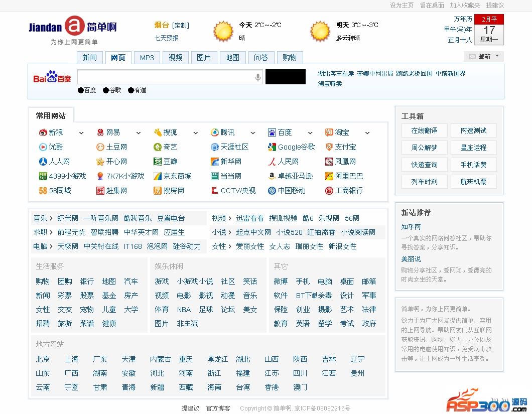This screenshot has width=532, height=414.
Task: Switch to the 图片 search tab
Action: 204,58
